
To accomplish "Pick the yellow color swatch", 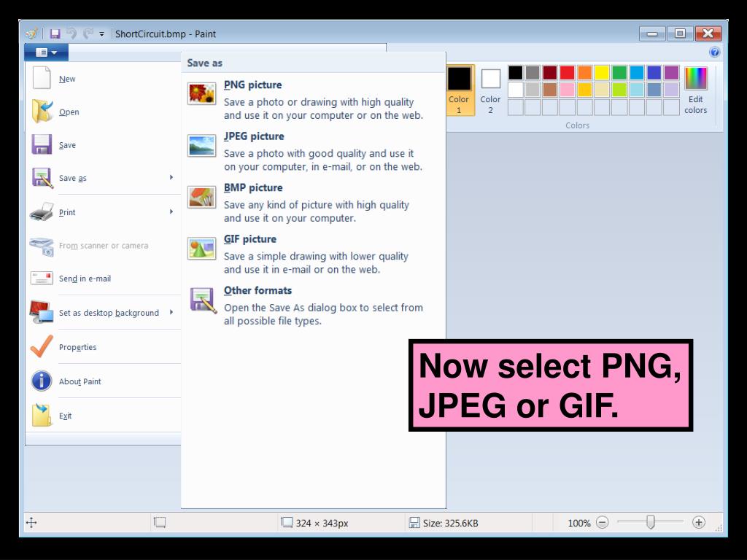I will [602, 72].
